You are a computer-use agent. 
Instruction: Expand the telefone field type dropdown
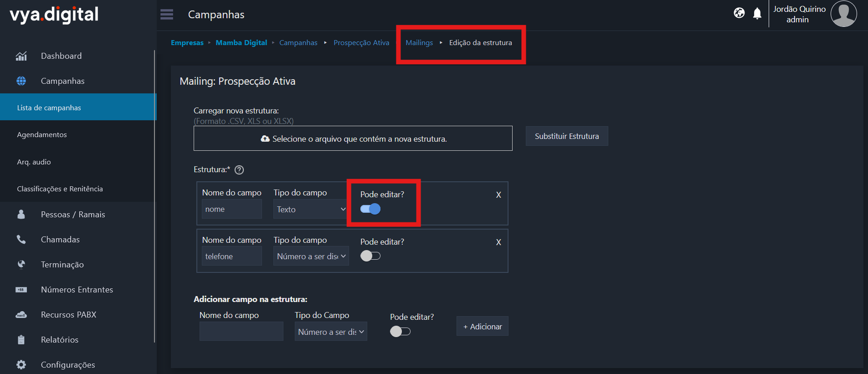tap(311, 256)
